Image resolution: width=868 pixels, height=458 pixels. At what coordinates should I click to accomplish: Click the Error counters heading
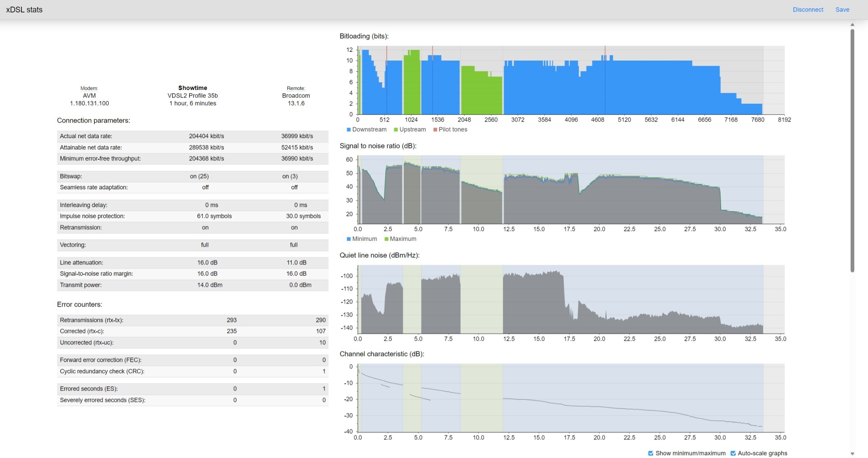click(79, 305)
